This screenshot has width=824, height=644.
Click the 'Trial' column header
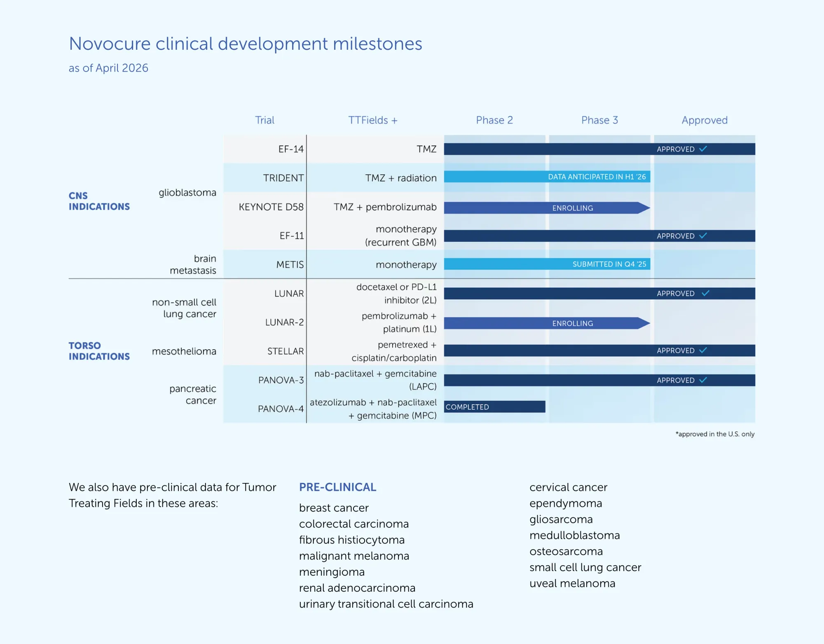tap(265, 120)
